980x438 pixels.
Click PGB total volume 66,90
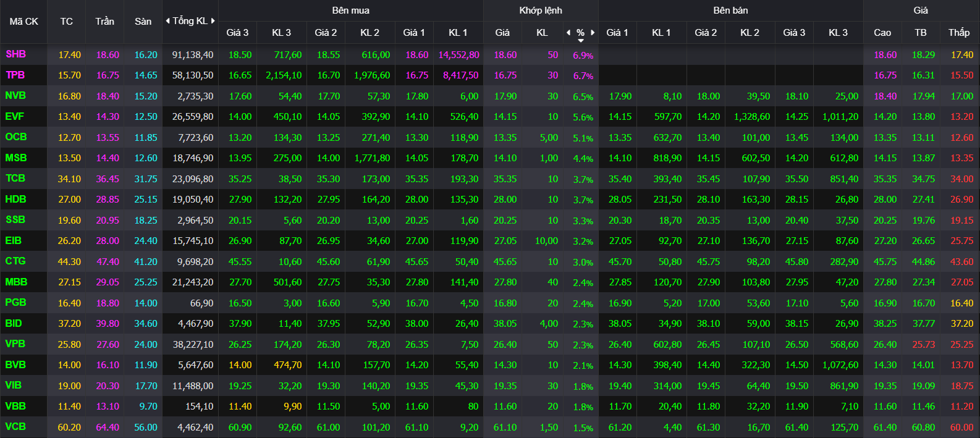pos(201,303)
